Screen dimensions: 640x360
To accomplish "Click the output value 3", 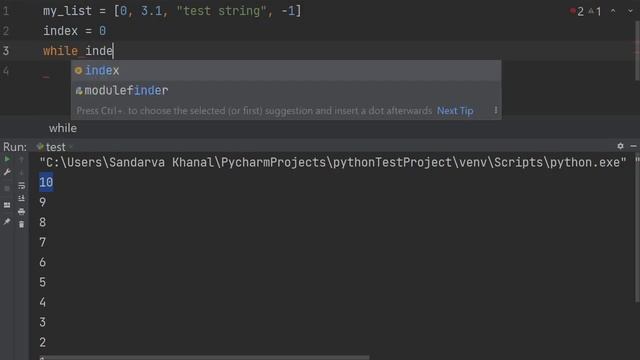I will [42, 322].
